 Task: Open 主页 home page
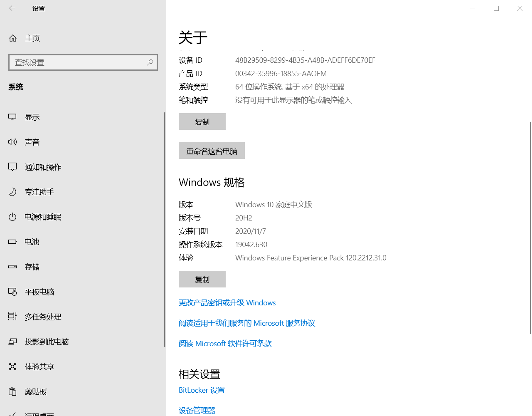pos(32,38)
